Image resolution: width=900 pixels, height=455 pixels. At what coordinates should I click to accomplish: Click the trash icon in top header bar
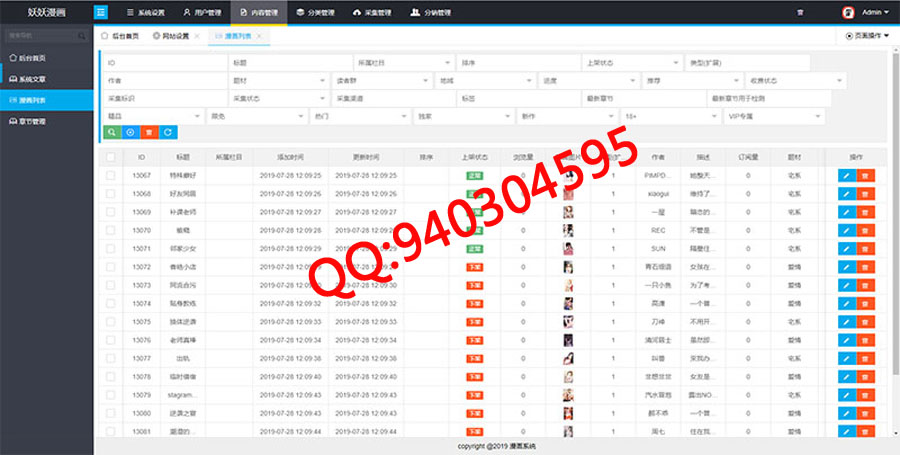[800, 13]
